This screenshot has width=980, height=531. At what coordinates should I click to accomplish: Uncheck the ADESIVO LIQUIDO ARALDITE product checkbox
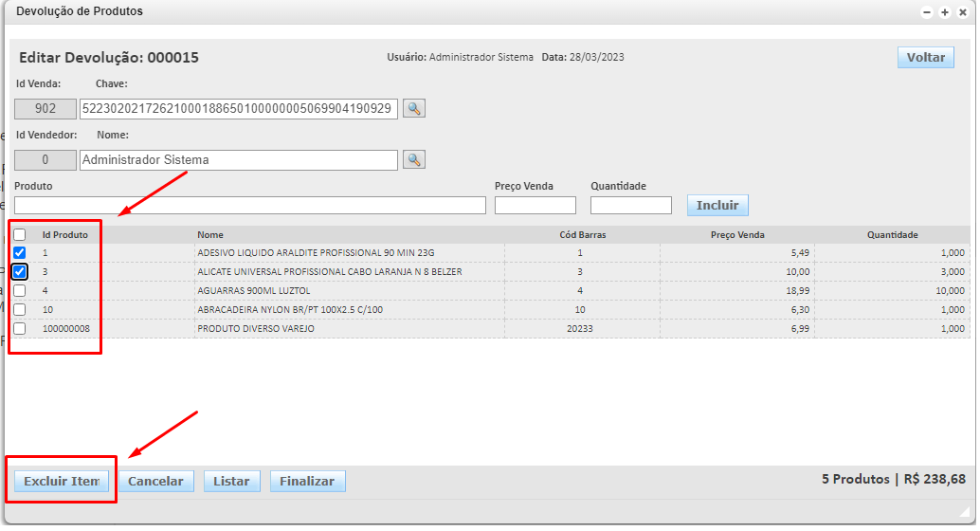click(20, 253)
